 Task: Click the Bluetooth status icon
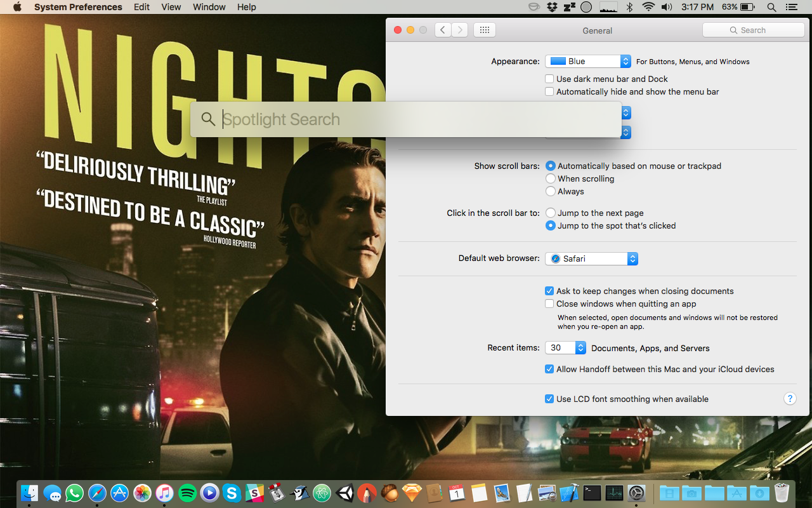tap(629, 7)
